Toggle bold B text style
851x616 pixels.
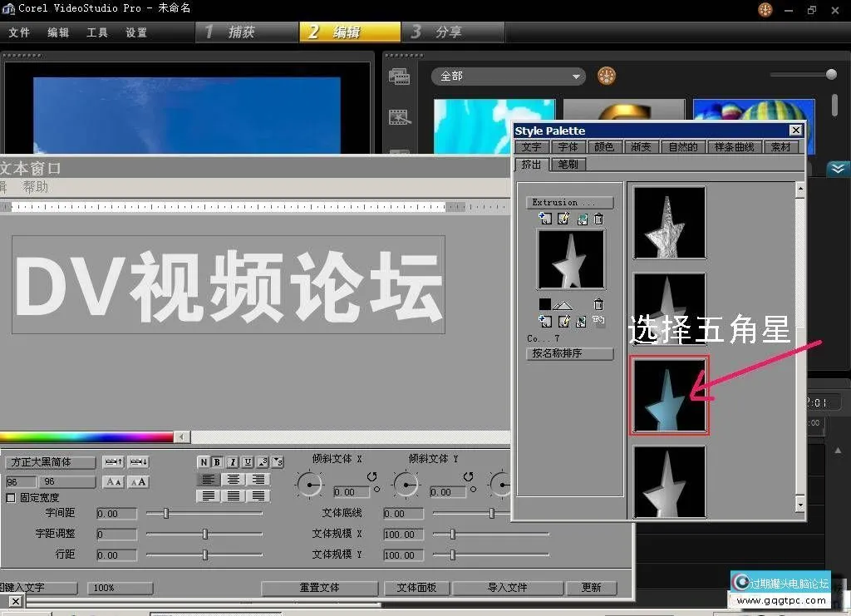217,462
